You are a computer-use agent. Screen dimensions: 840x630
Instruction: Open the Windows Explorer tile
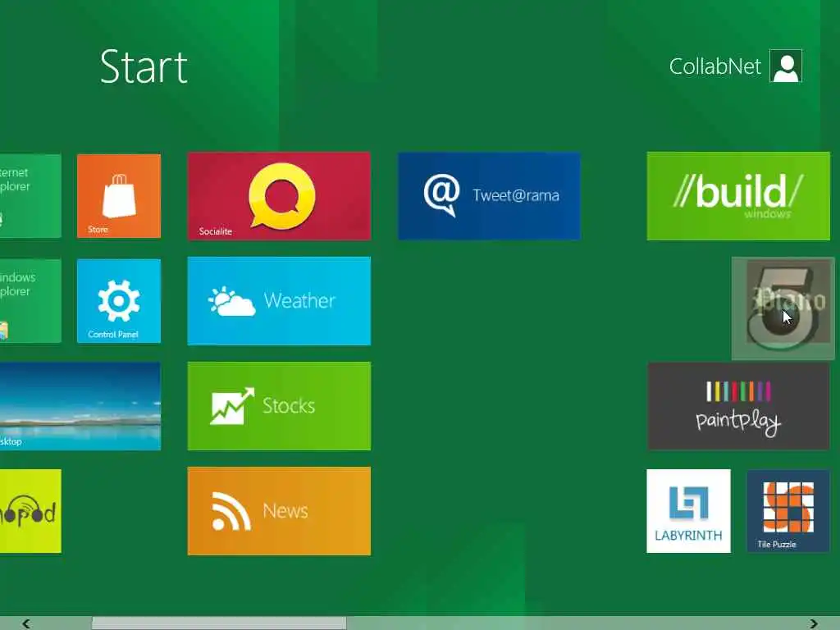point(30,301)
